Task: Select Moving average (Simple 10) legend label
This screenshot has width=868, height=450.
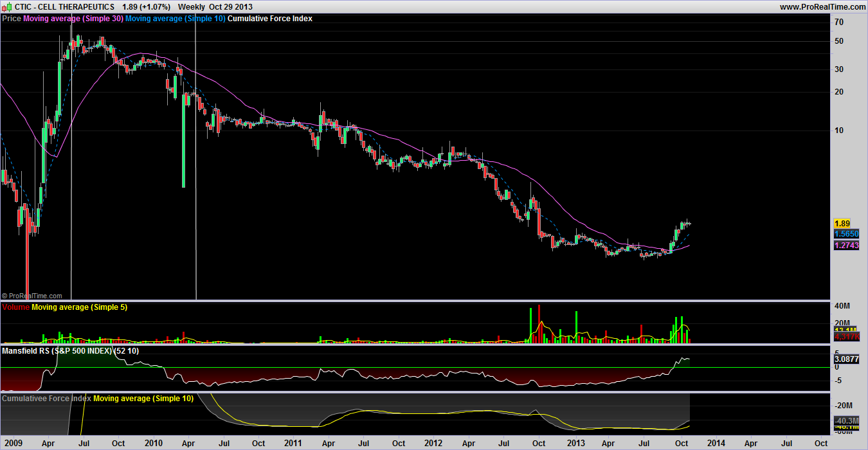Action: click(176, 19)
